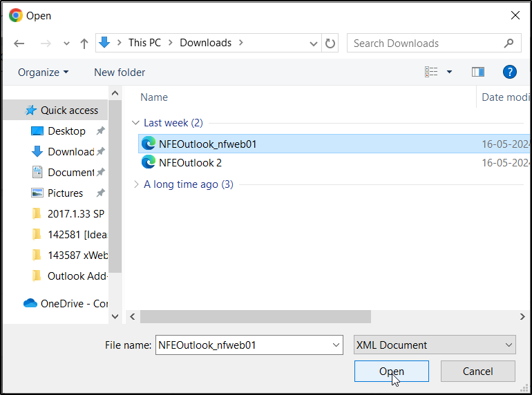
Task: Select This PC in the breadcrumb path
Action: pos(144,43)
